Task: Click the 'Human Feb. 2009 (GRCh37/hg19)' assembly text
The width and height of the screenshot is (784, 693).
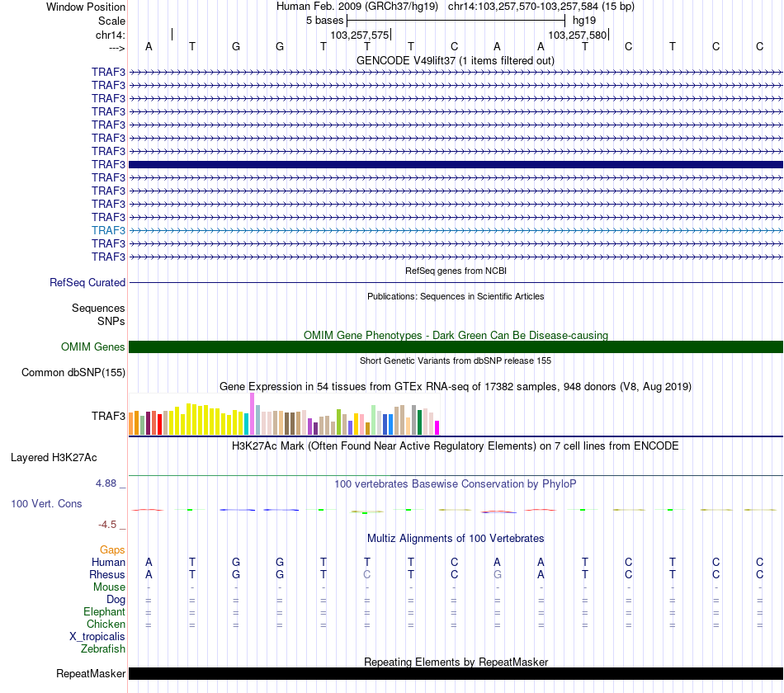Action: (357, 7)
